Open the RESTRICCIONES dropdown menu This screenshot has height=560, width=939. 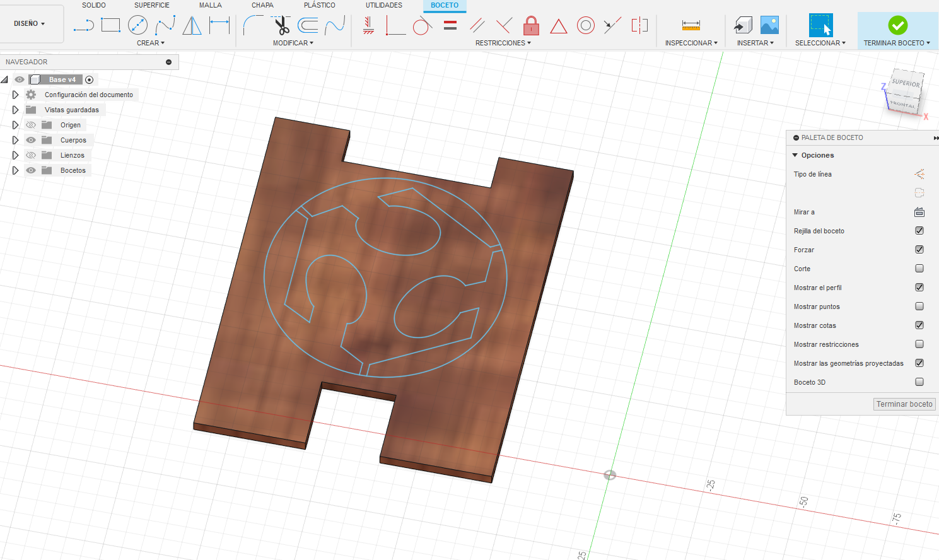503,43
